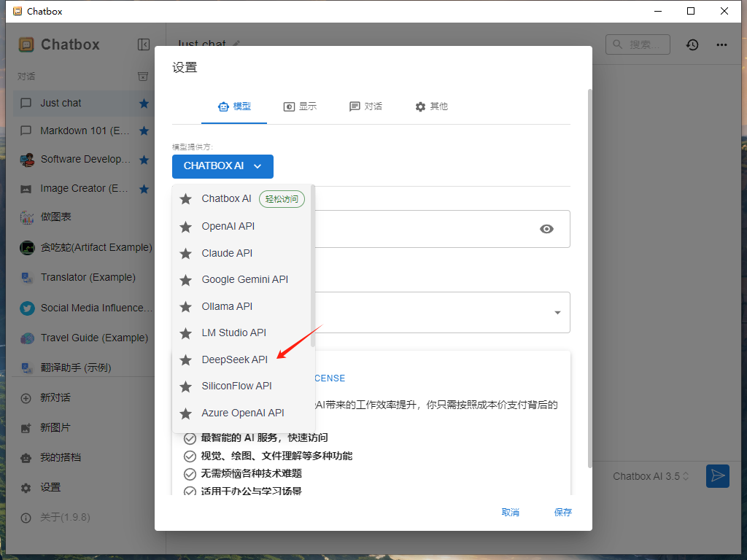The height and width of the screenshot is (560, 747).
Task: Click the star beside Claude API
Action: (186, 254)
